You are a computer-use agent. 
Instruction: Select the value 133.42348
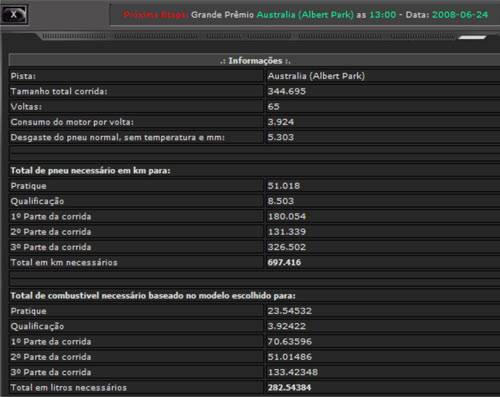coord(293,372)
